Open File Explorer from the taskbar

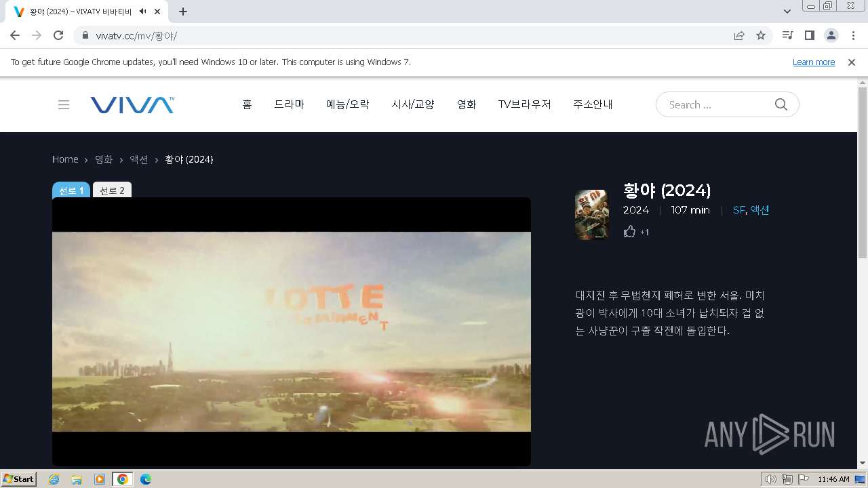(77, 479)
